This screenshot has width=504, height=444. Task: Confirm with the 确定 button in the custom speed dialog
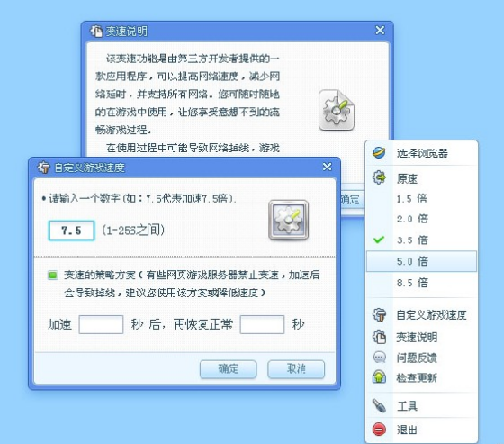(229, 368)
